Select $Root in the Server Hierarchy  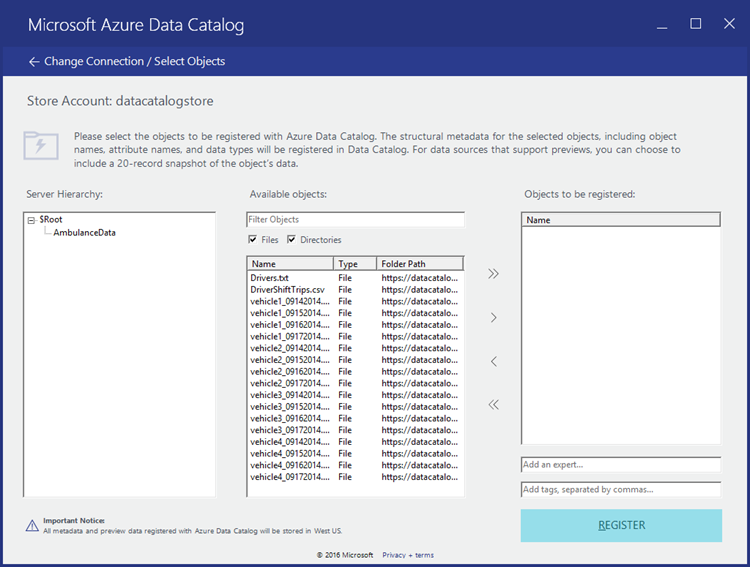(51, 219)
